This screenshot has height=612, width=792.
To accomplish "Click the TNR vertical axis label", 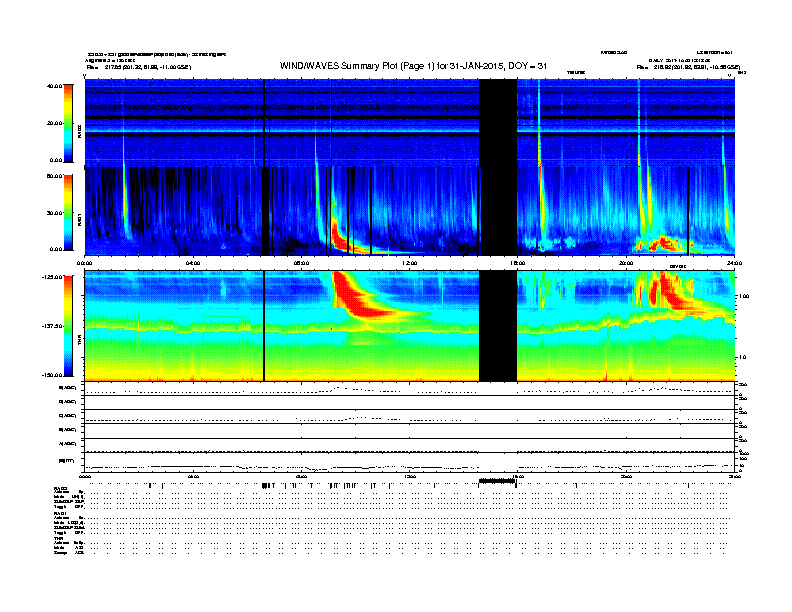I will (x=79, y=341).
